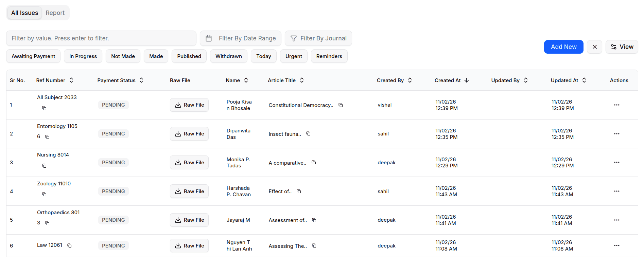This screenshot has width=644, height=257.
Task: Switch to the Report tab
Action: tap(55, 13)
